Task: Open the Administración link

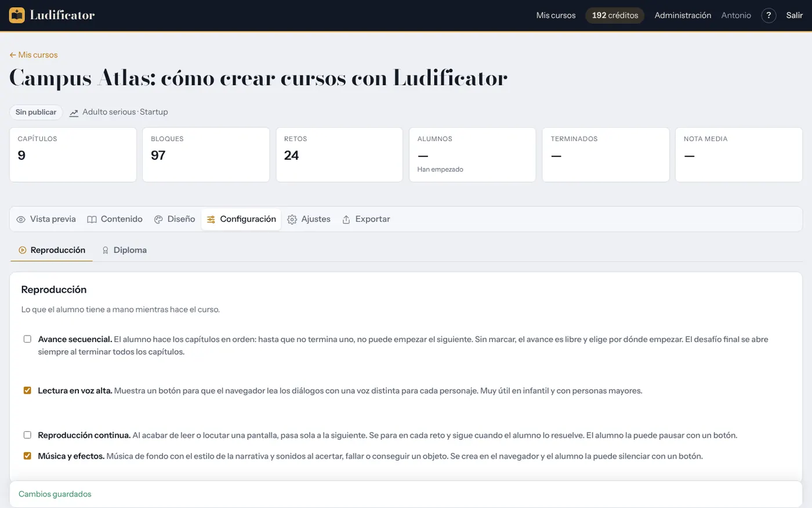Action: tap(683, 16)
